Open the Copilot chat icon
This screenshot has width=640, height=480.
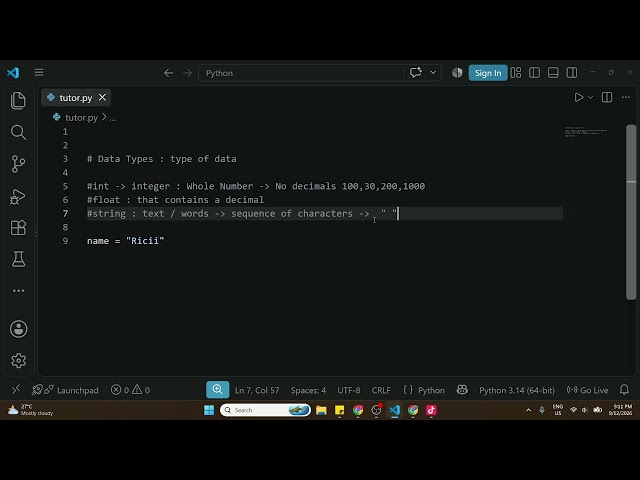click(416, 73)
